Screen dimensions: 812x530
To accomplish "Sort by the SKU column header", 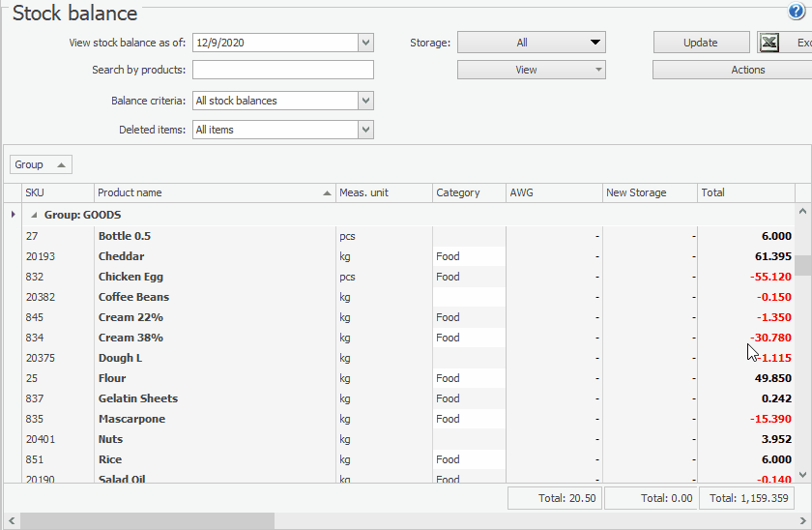I will (x=58, y=192).
